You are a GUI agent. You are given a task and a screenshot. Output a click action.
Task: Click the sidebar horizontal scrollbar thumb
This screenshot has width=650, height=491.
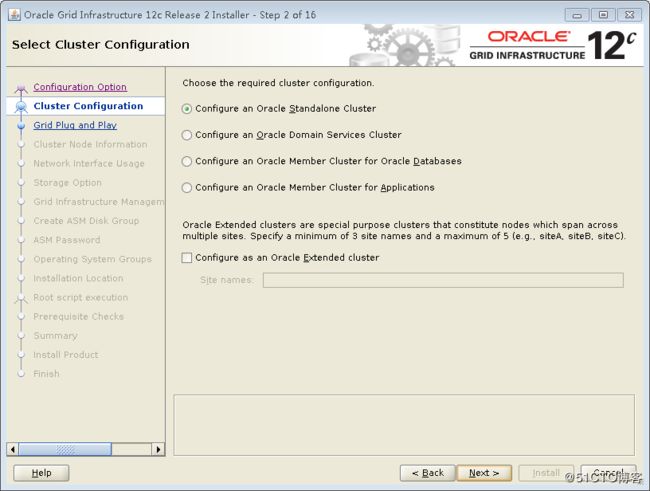point(65,449)
